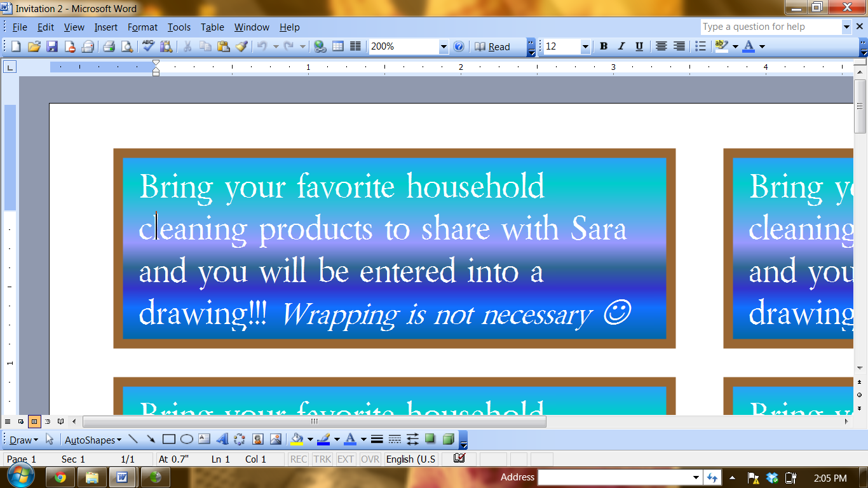This screenshot has width=868, height=488.
Task: Expand top toolbar Font Color dropdown arrow
Action: [762, 46]
